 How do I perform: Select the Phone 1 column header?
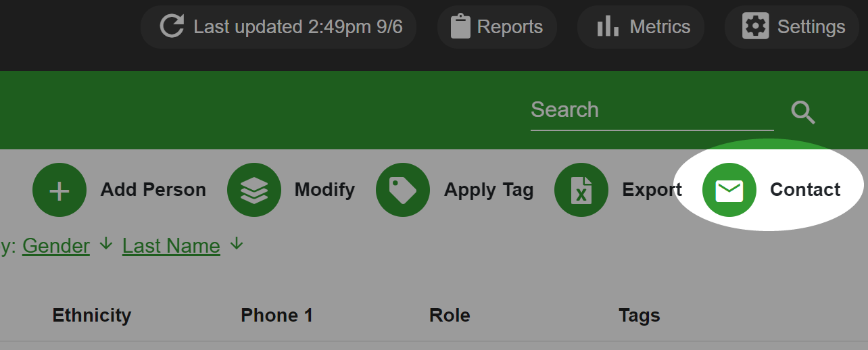[x=277, y=316]
